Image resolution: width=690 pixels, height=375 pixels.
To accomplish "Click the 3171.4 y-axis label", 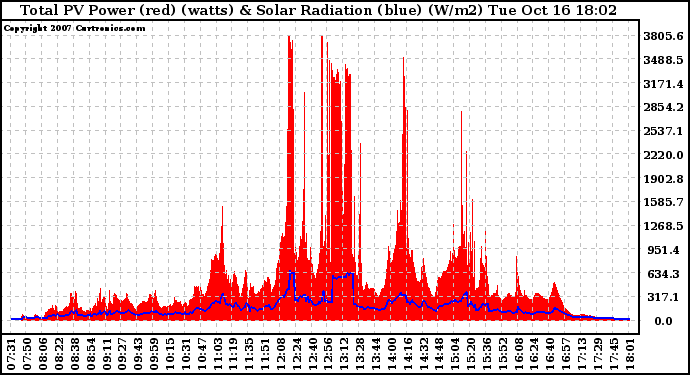I will (664, 84).
